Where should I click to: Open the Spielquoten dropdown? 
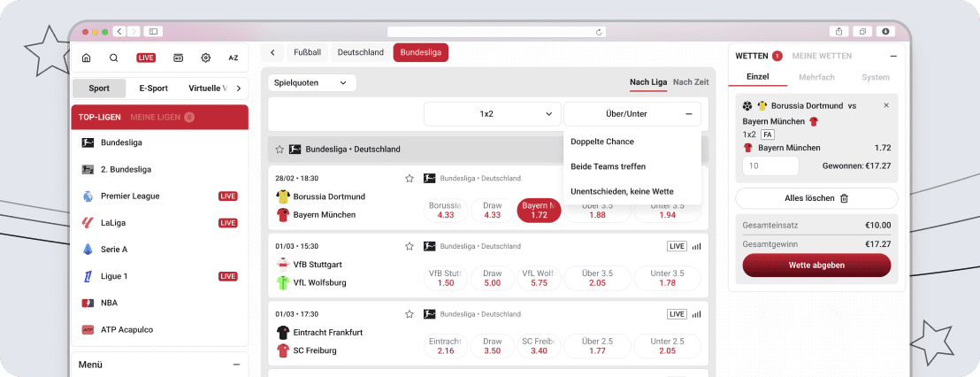[311, 82]
